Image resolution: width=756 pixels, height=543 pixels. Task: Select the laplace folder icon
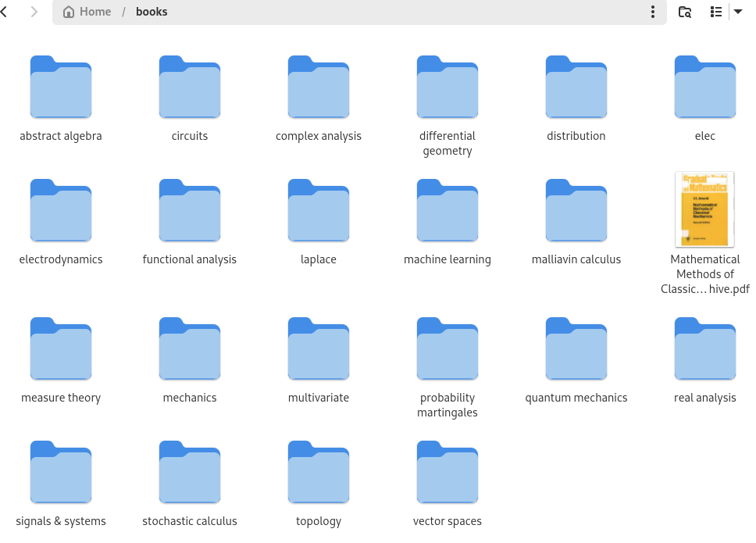318,210
